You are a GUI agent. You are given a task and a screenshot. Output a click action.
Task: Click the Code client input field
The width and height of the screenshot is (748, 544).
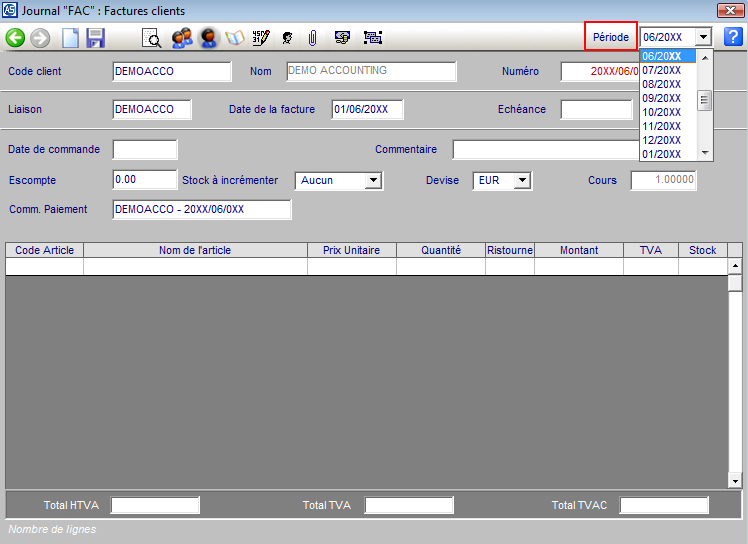tap(172, 71)
